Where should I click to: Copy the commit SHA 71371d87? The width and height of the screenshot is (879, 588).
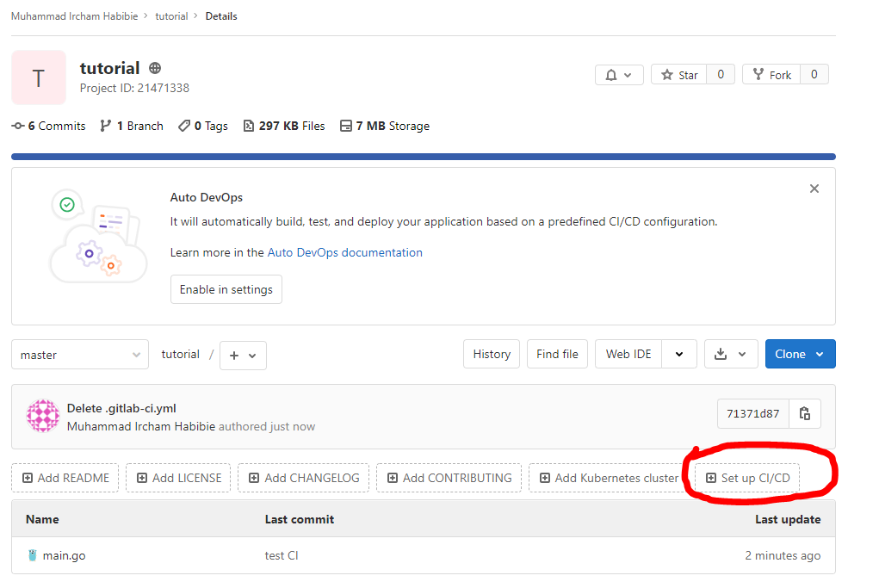[805, 413]
